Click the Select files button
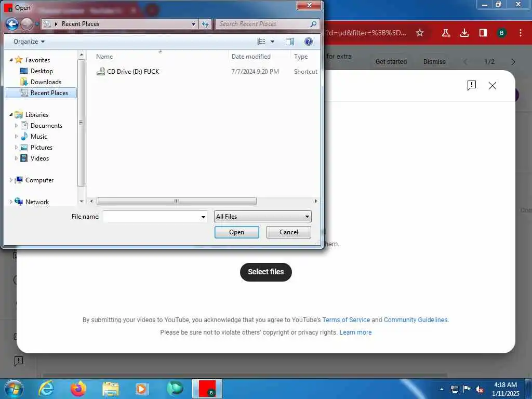 (x=265, y=272)
